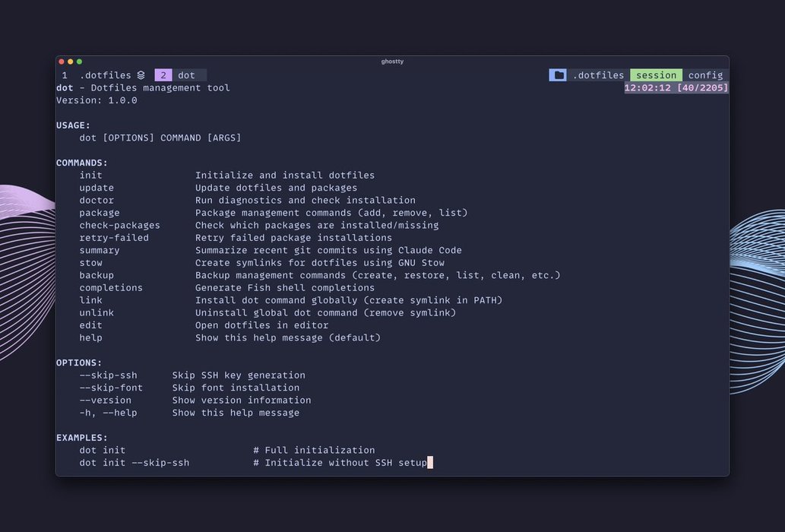Click the blue folder icon in status bar
This screenshot has height=532, width=785.
click(559, 75)
